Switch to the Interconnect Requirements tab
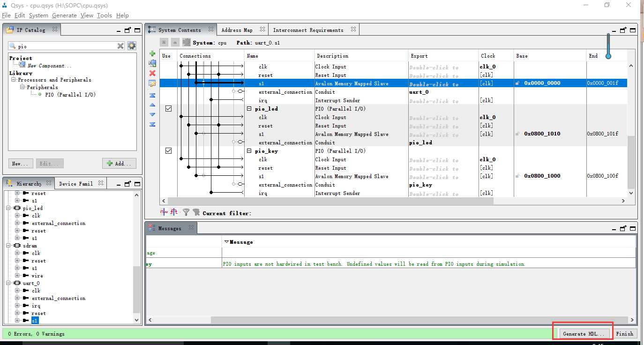The width and height of the screenshot is (644, 345). 308,30
